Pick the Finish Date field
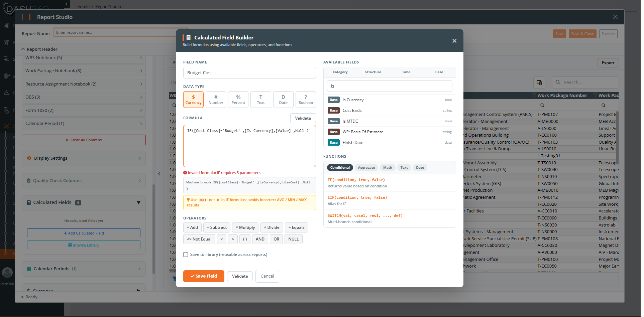 point(390,143)
